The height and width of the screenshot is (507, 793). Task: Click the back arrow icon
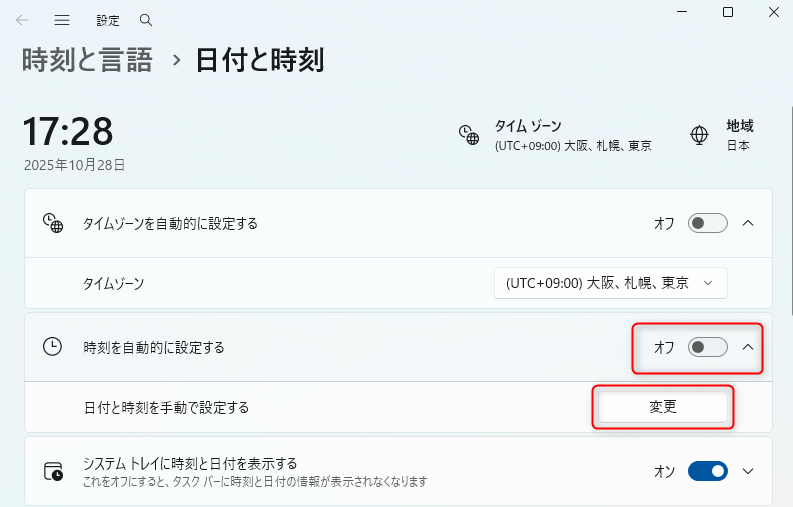tap(22, 20)
